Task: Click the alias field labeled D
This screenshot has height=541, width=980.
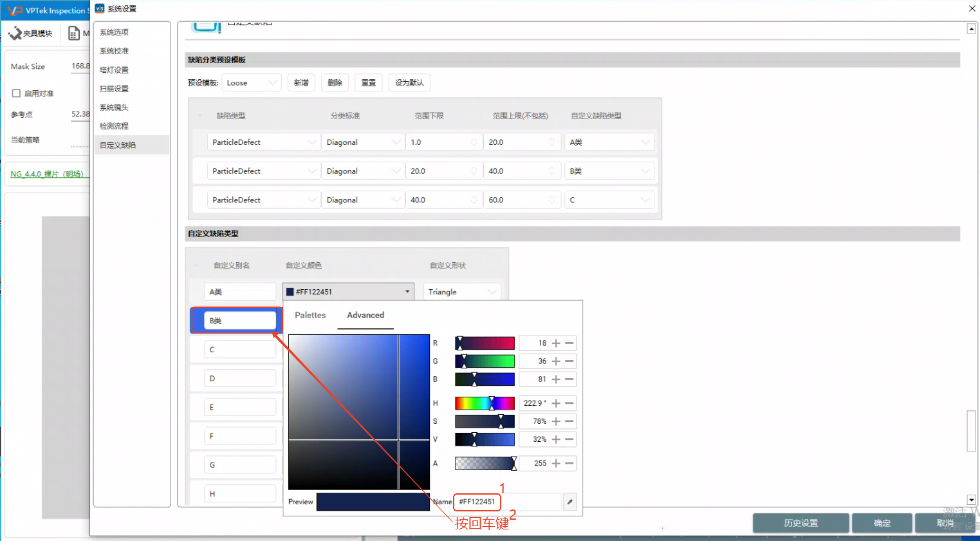Action: (x=240, y=379)
